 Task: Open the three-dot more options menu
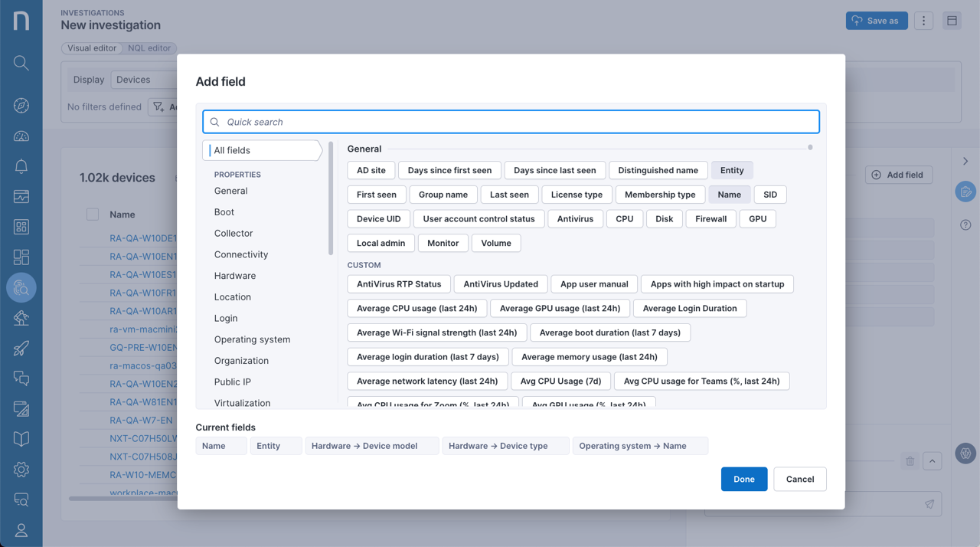(x=923, y=21)
